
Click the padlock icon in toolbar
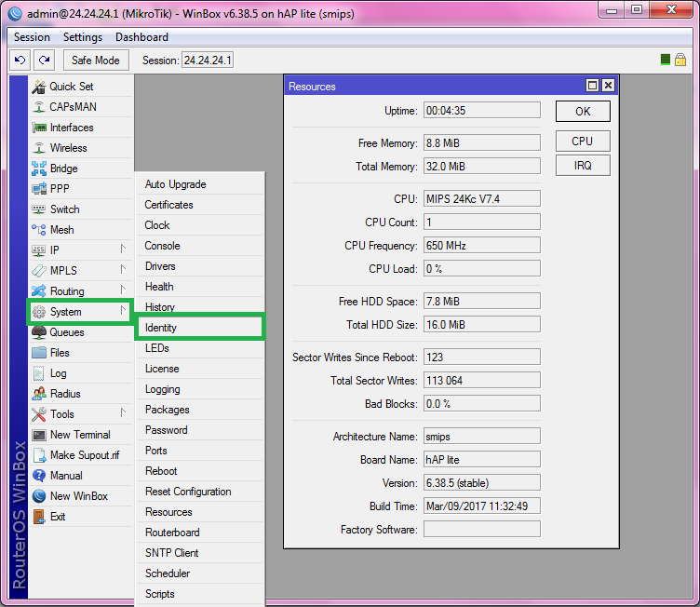pos(680,60)
